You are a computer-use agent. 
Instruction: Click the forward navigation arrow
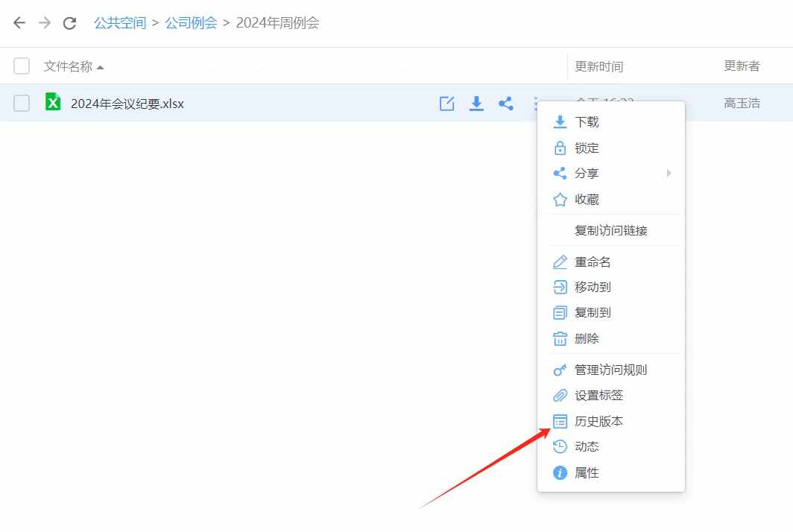(x=45, y=23)
